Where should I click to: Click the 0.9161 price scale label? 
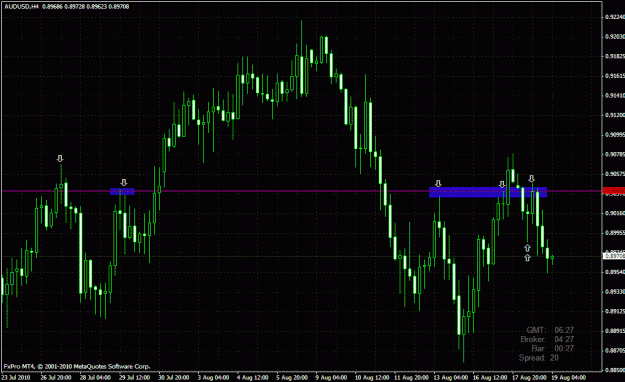click(614, 76)
